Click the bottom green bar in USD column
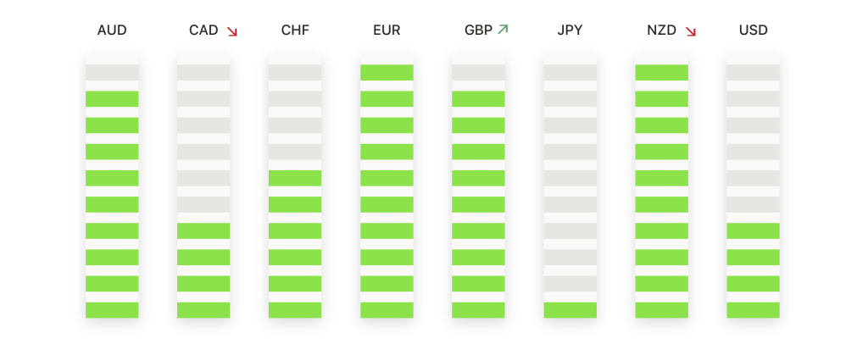868x344 pixels. click(754, 310)
